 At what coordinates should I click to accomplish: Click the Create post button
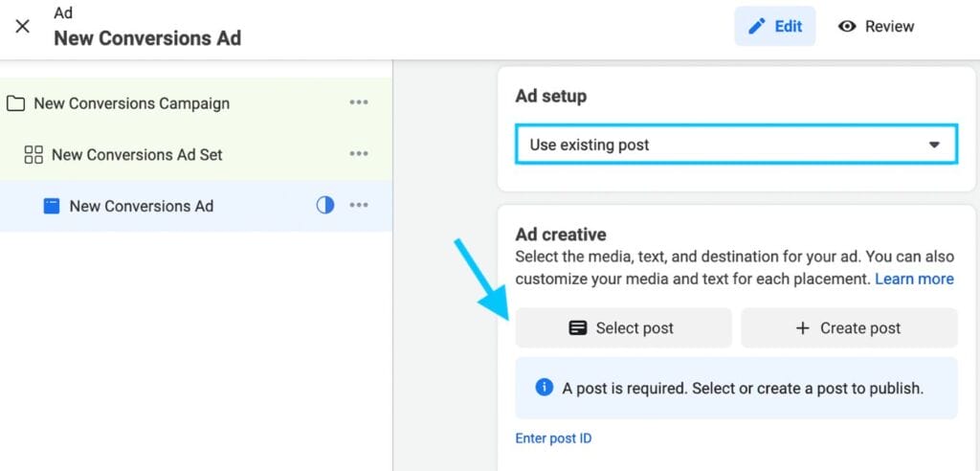(850, 327)
